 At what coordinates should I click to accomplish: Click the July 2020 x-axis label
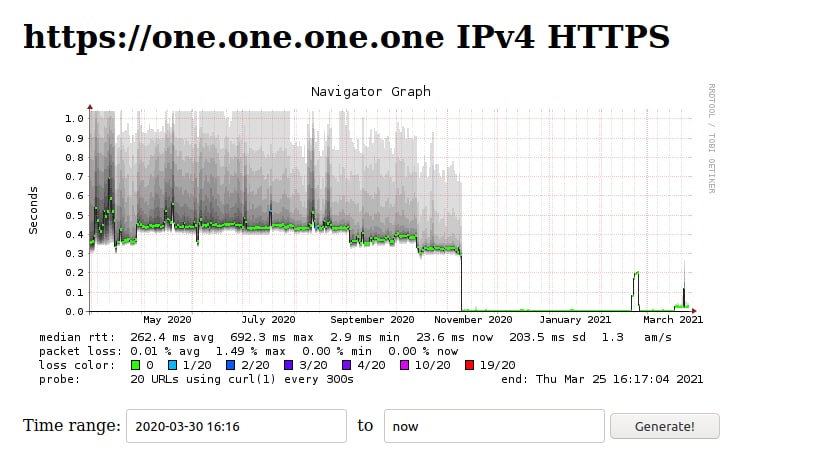[268, 320]
